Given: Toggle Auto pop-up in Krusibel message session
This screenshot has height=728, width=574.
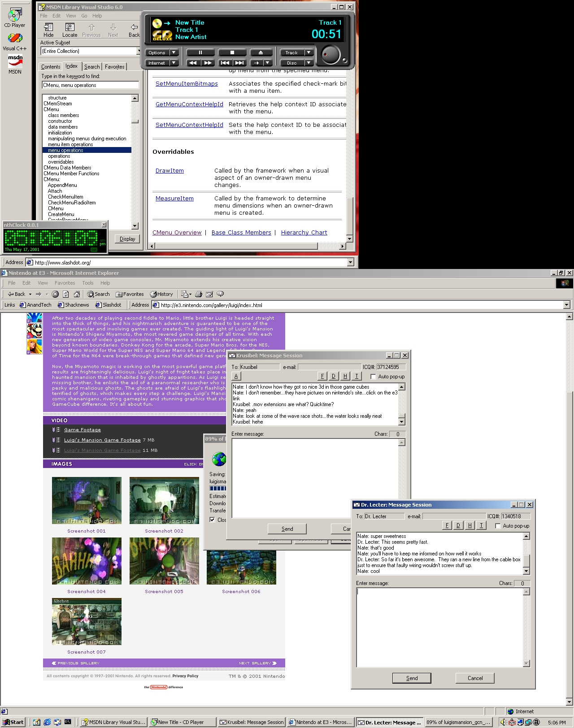Looking at the screenshot, I should pos(373,377).
